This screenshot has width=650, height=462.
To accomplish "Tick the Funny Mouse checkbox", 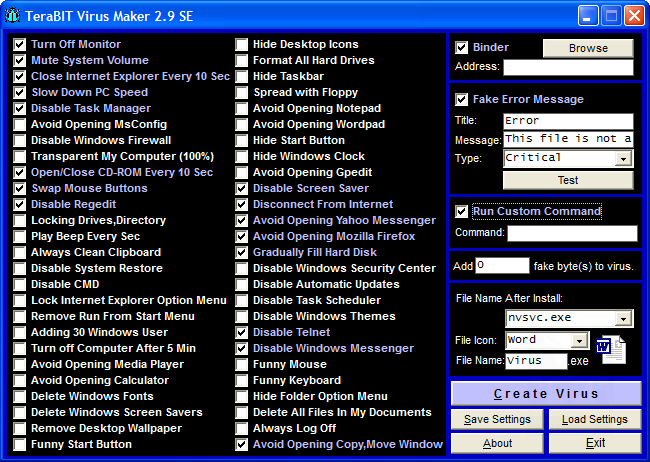I will click(242, 365).
